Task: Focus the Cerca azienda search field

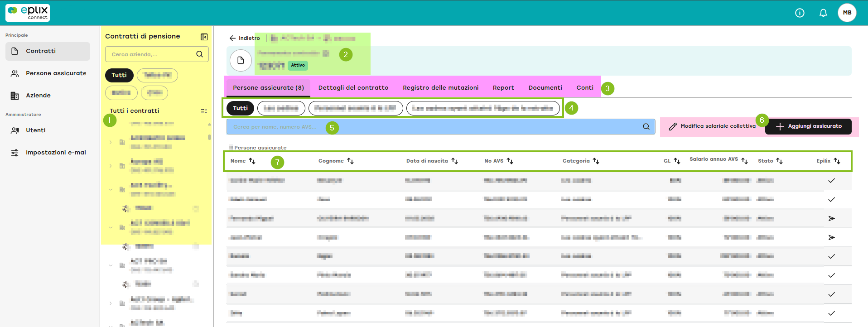Action: point(157,54)
